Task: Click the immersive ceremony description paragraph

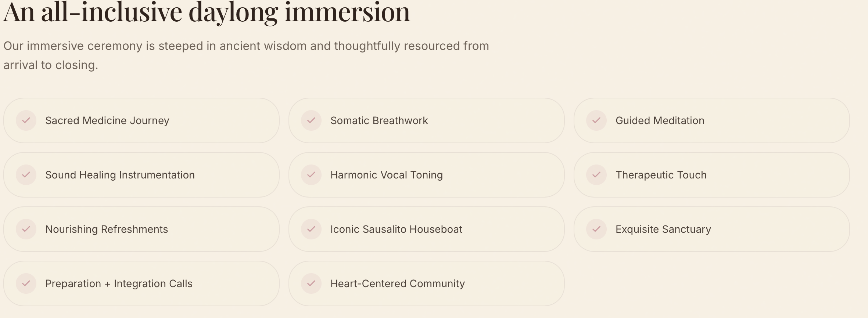Action: click(246, 55)
